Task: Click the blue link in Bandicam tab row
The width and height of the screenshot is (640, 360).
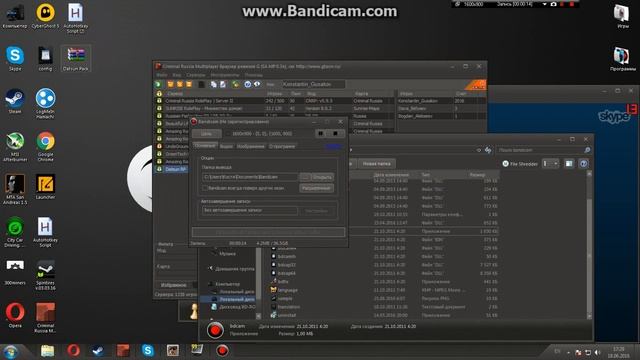Action: [333, 146]
